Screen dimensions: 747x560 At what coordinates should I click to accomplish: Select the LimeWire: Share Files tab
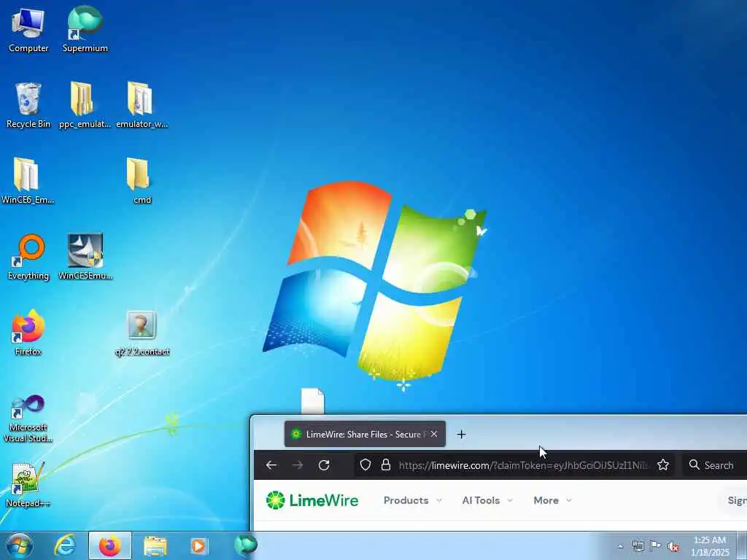(x=365, y=435)
